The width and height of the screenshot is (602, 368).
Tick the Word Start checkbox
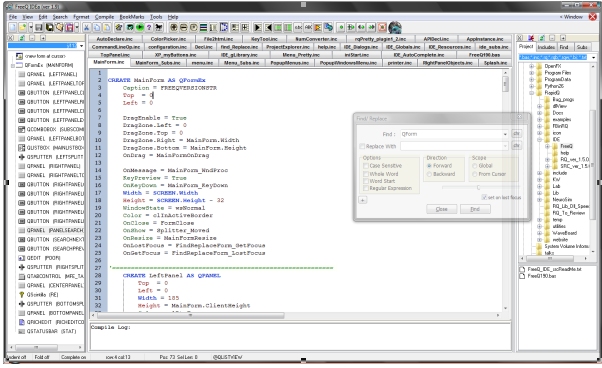click(366, 181)
